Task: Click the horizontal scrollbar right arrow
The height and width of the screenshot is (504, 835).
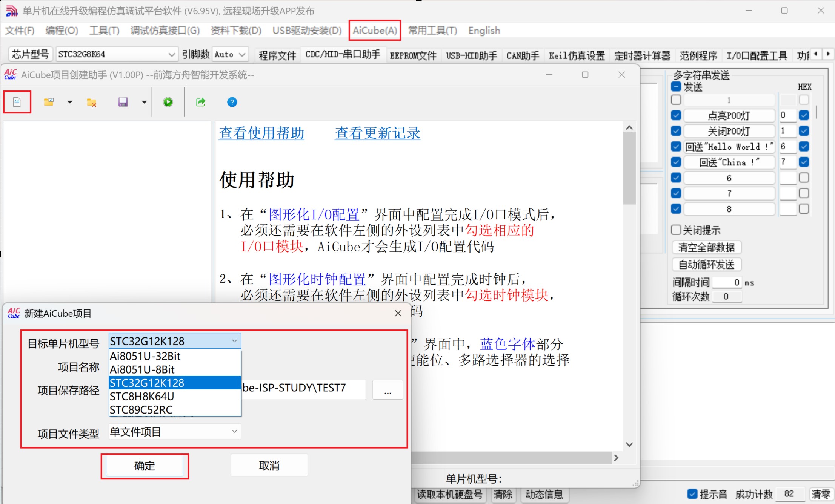Action: (x=616, y=457)
